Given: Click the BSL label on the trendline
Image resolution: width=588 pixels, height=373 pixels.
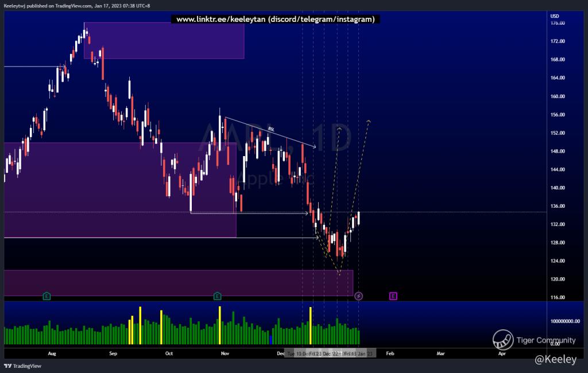Looking at the screenshot, I should (x=271, y=129).
